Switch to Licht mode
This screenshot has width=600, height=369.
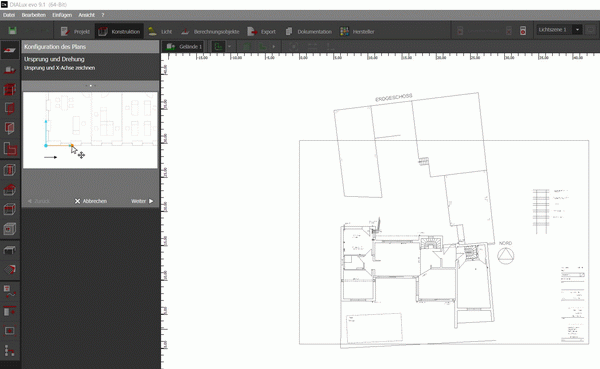pos(160,31)
